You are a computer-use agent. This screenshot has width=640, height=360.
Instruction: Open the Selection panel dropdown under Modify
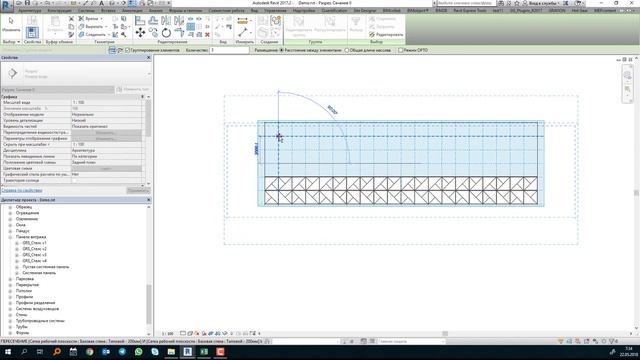pyautogui.click(x=11, y=42)
